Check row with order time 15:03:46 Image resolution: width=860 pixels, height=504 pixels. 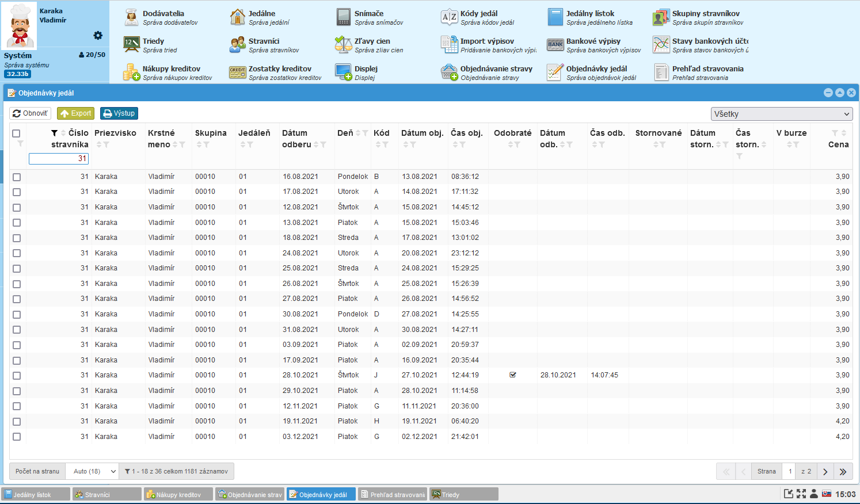click(x=17, y=223)
